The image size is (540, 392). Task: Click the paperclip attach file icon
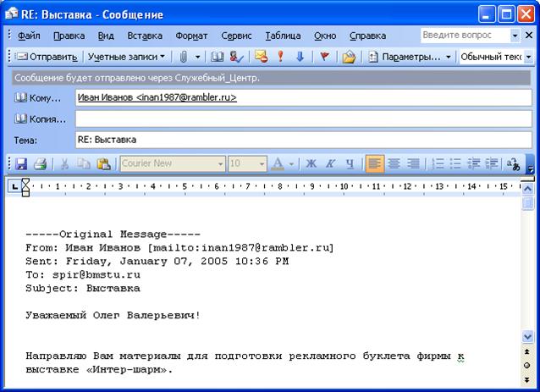[x=184, y=57]
